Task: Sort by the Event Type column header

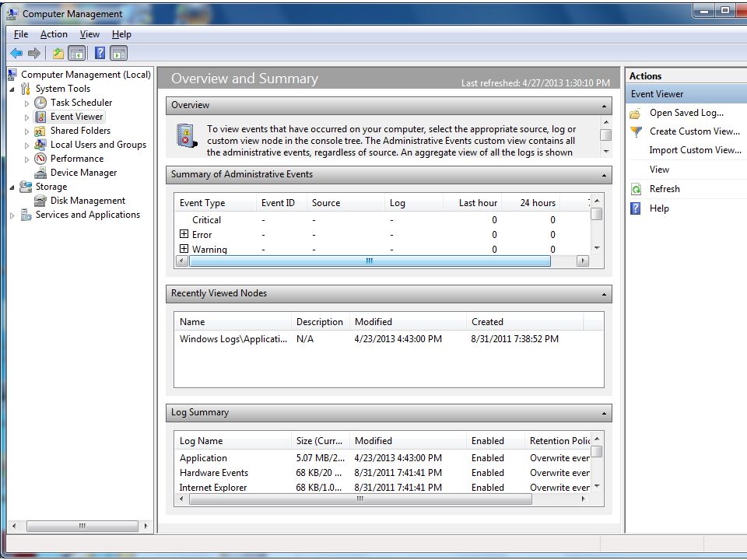Action: 216,203
